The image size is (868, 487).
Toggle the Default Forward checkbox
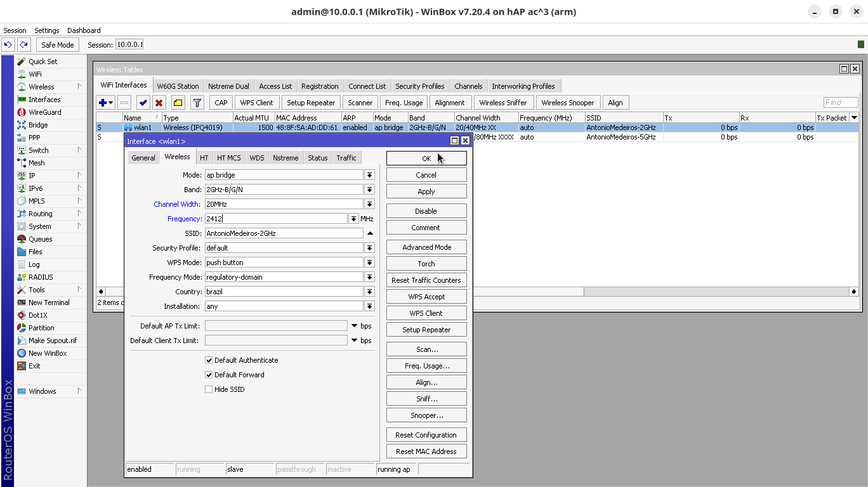tap(209, 375)
